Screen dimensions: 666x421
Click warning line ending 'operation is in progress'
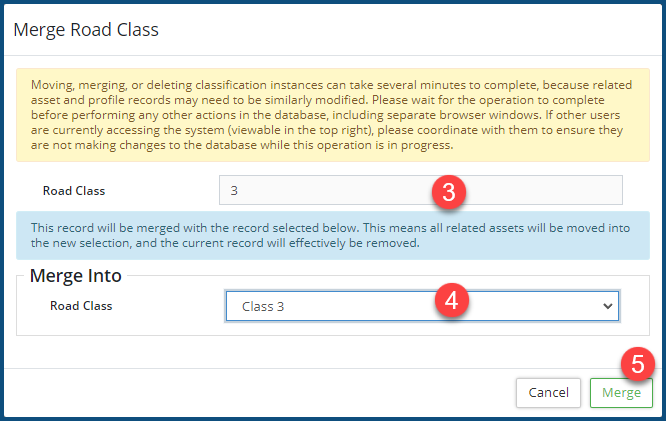click(400, 144)
